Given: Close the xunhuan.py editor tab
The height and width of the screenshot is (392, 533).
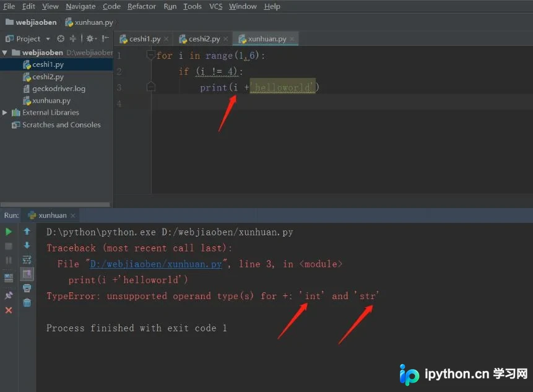Looking at the screenshot, I should pyautogui.click(x=292, y=39).
